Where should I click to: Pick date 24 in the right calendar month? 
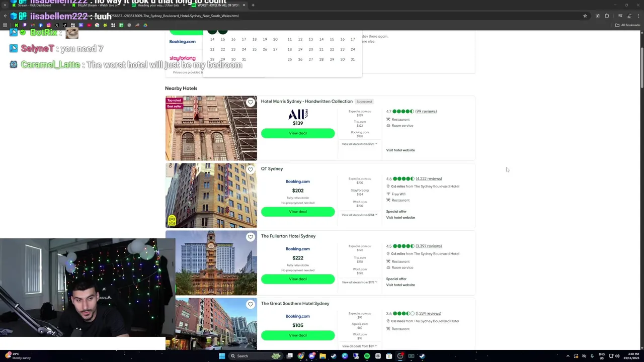point(353,49)
